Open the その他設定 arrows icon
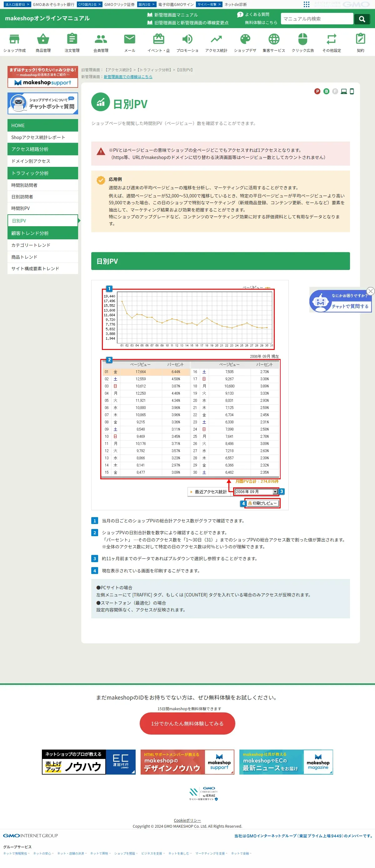Screen dimensions: 375x868 point(332,39)
